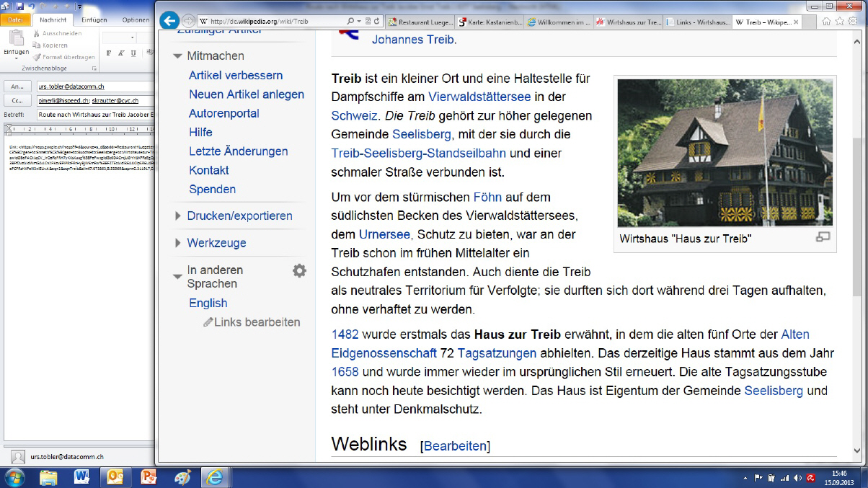Click the language settings gear icon
Screen dimensions: 868x488
pos(299,270)
